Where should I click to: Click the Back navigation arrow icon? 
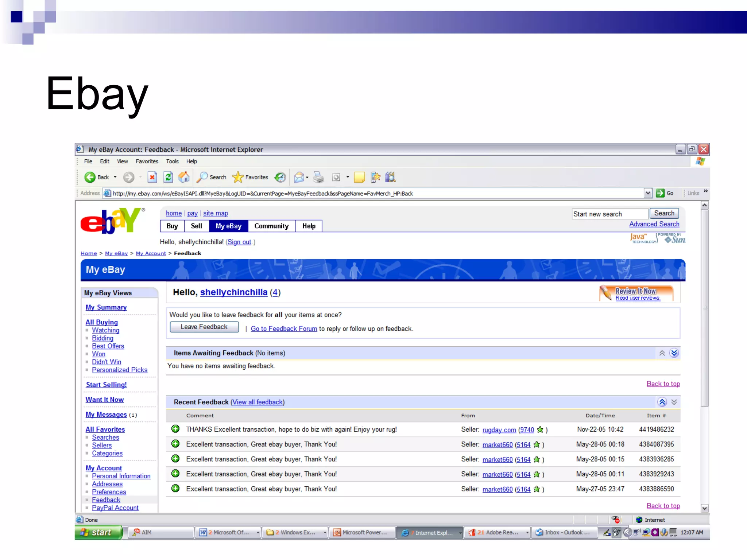90,177
